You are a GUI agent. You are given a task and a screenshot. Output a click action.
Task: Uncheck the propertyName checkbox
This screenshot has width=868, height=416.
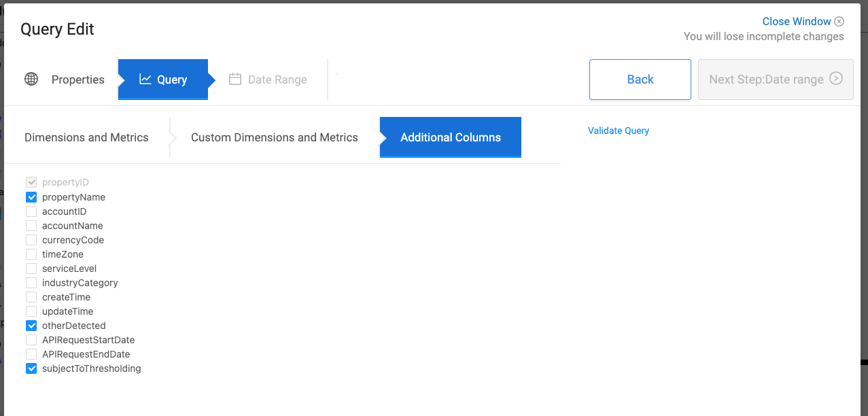coord(31,197)
